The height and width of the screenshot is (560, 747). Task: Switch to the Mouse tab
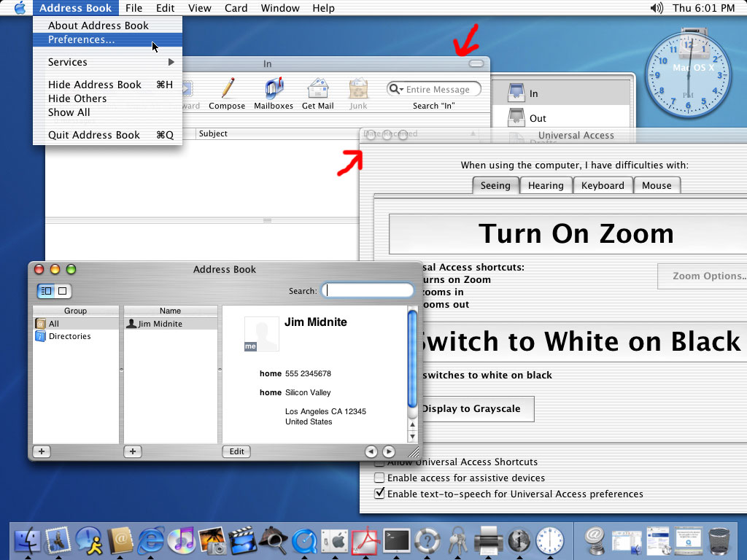click(657, 185)
